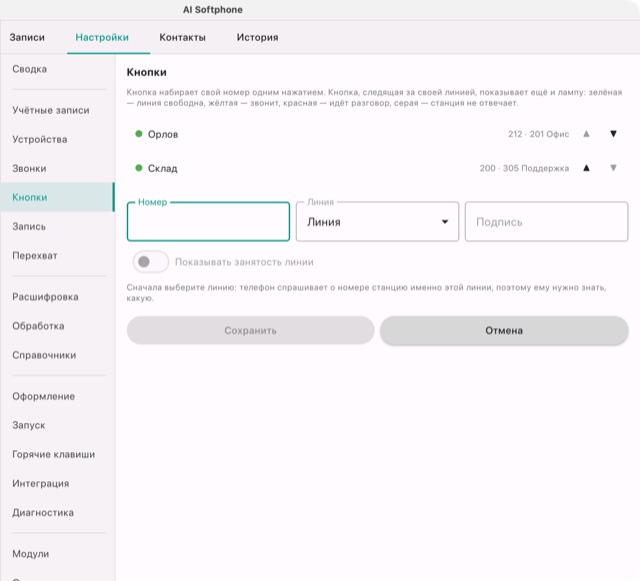Image resolution: width=640 pixels, height=581 pixels.
Task: Move the Склад button up
Action: point(587,168)
